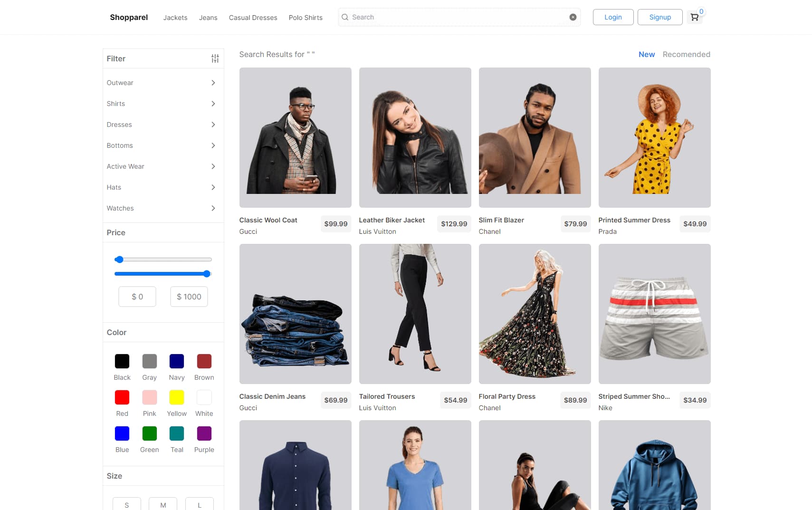
Task: Click the maximum price slider handle
Action: point(207,274)
